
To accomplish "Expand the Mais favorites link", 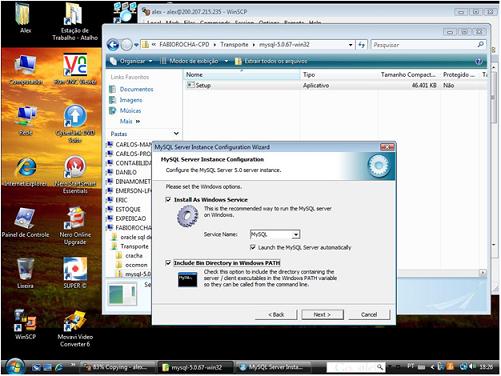I will tap(130, 121).
